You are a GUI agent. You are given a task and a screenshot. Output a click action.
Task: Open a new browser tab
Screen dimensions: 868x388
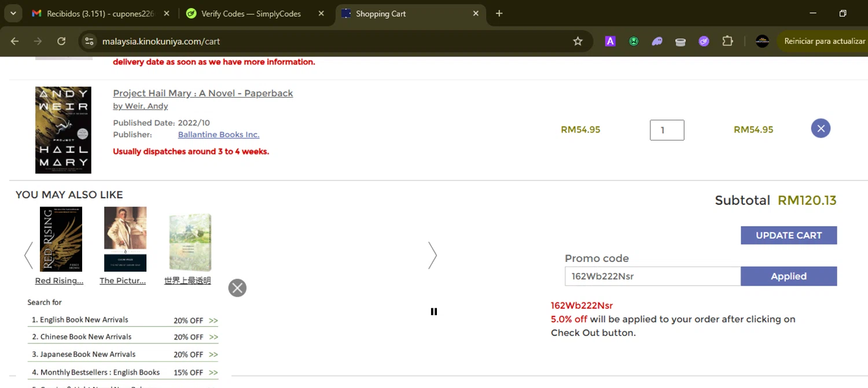[x=499, y=13]
